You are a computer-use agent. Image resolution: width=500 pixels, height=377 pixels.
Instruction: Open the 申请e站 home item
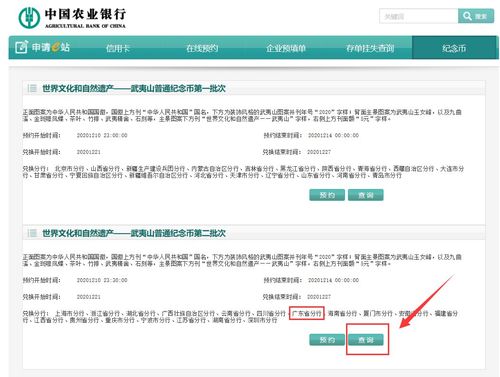pyautogui.click(x=43, y=47)
